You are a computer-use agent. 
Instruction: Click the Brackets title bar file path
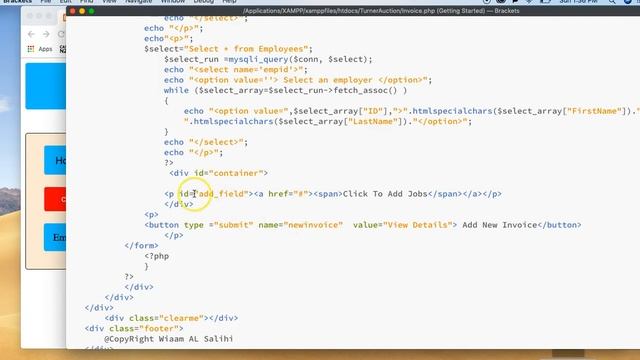(x=381, y=11)
